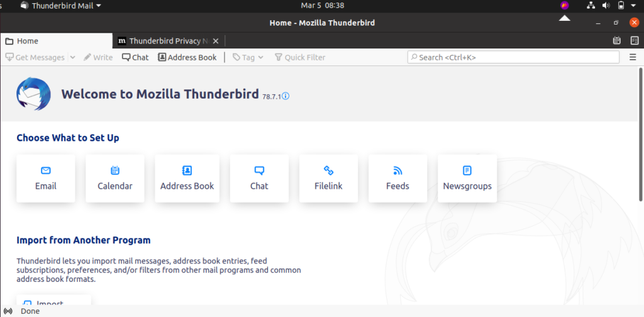Open Chat from the toolbar
This screenshot has height=317, width=644.
(135, 57)
